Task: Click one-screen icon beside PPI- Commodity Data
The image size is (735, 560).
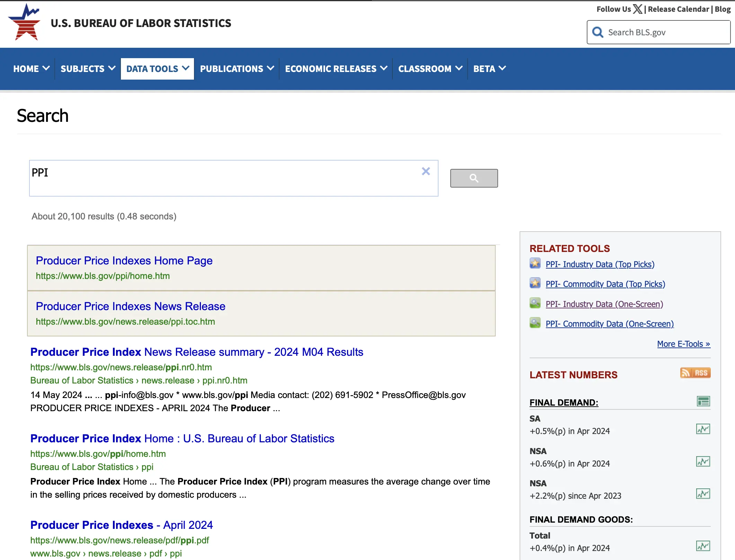Action: tap(535, 323)
